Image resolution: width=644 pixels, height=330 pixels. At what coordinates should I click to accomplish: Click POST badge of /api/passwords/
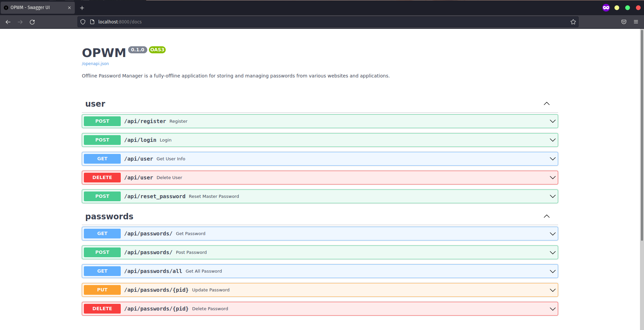pyautogui.click(x=102, y=252)
